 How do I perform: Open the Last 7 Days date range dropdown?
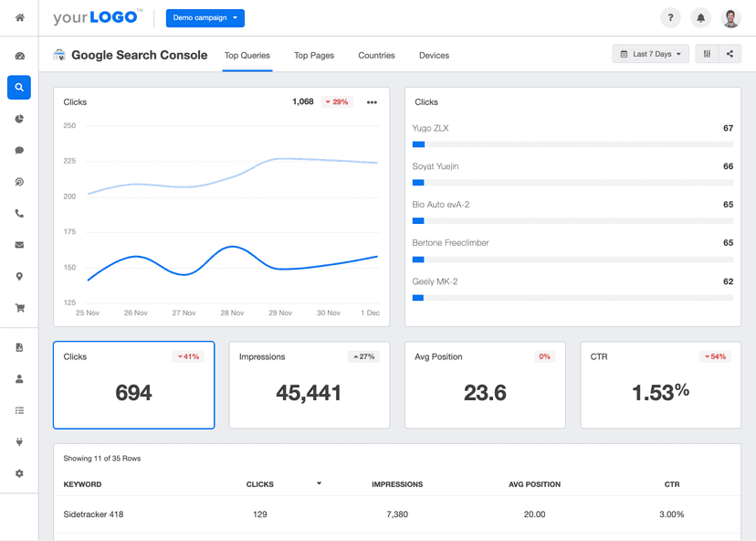(x=650, y=54)
